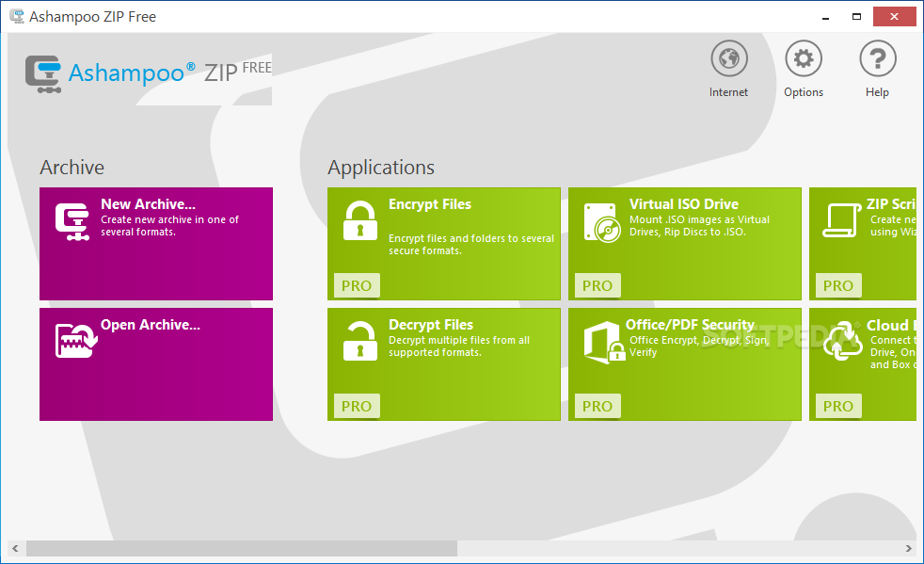Screen dimensions: 924x564
Task: Click the Decrypt Files open padlock icon
Action: pyautogui.click(x=360, y=341)
